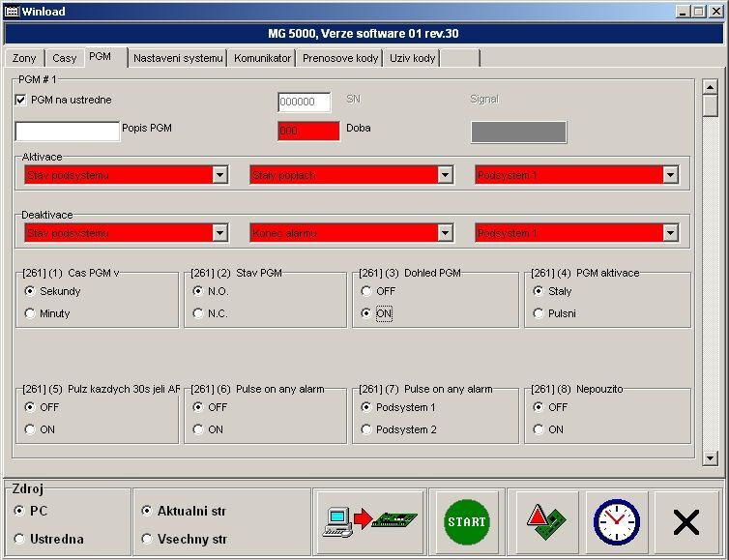729x560 pixels.
Task: Click the scrollbar down arrow
Action: point(711,457)
